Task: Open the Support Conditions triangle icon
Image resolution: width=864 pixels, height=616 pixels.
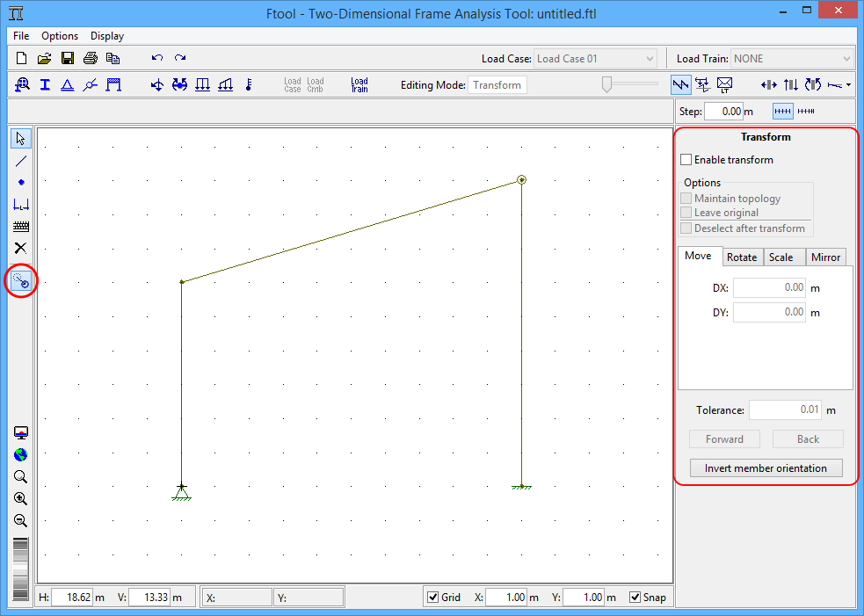Action: pyautogui.click(x=67, y=85)
